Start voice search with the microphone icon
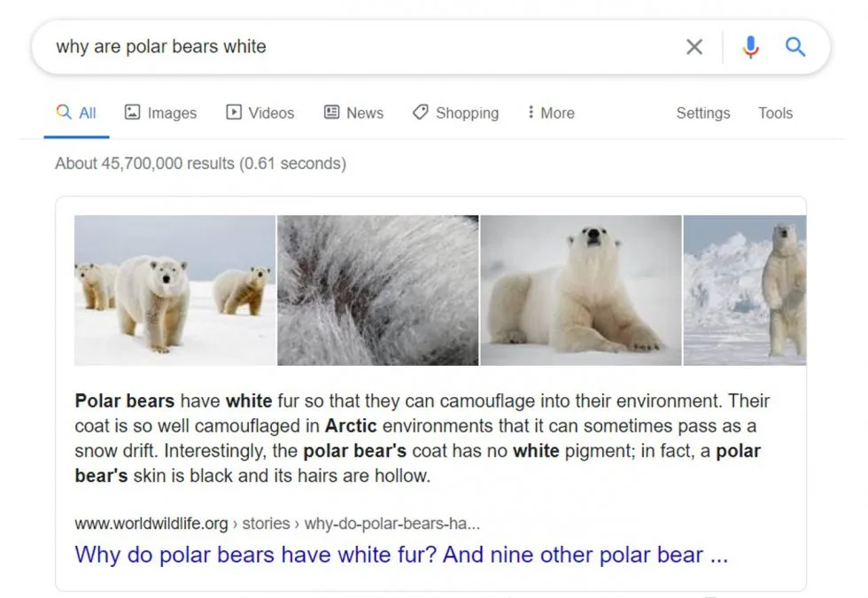Screen dimensions: 868x598 (x=750, y=47)
